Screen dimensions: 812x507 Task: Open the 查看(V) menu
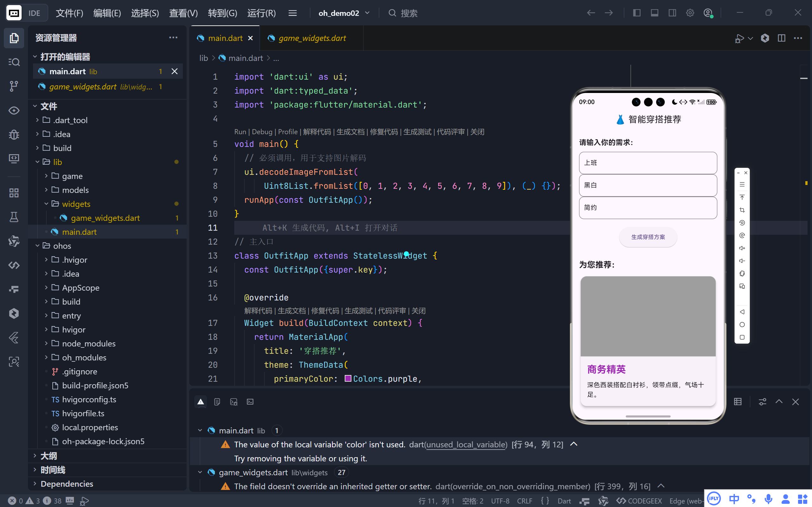point(183,13)
